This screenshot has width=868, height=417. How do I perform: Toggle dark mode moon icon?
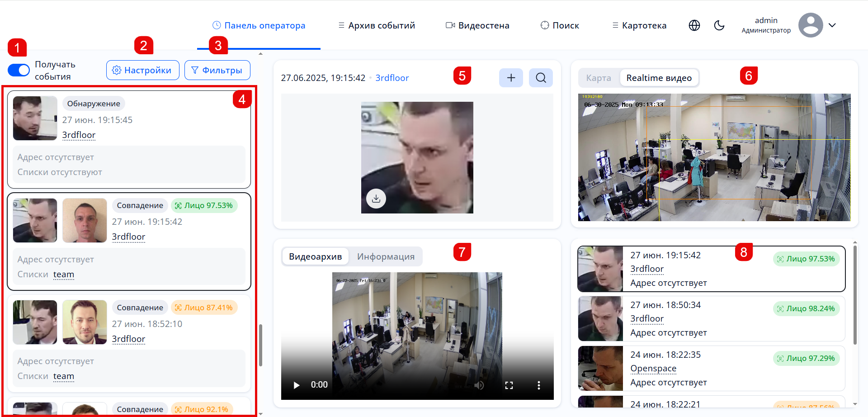pyautogui.click(x=719, y=25)
